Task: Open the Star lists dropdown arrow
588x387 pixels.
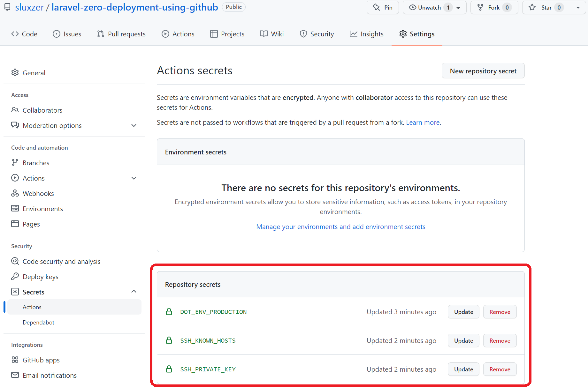Action: [578, 8]
